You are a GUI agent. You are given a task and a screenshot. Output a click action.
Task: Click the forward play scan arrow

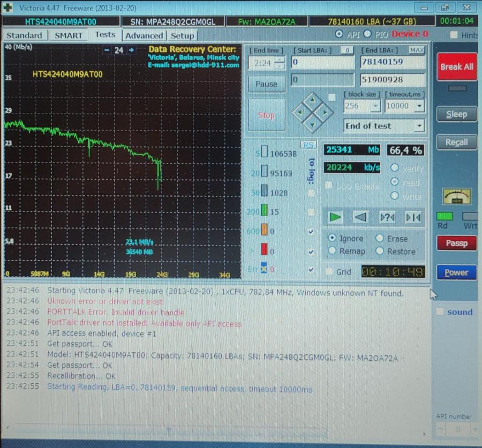335,217
